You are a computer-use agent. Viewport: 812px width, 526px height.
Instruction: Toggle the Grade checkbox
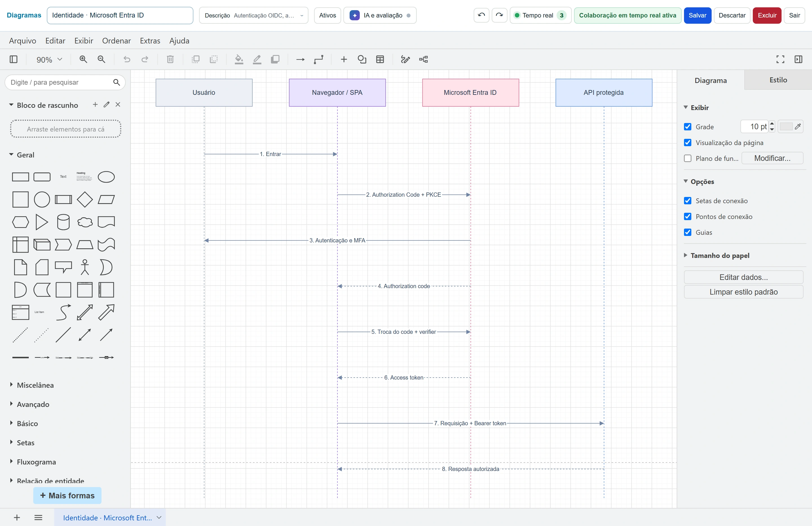tap(688, 127)
